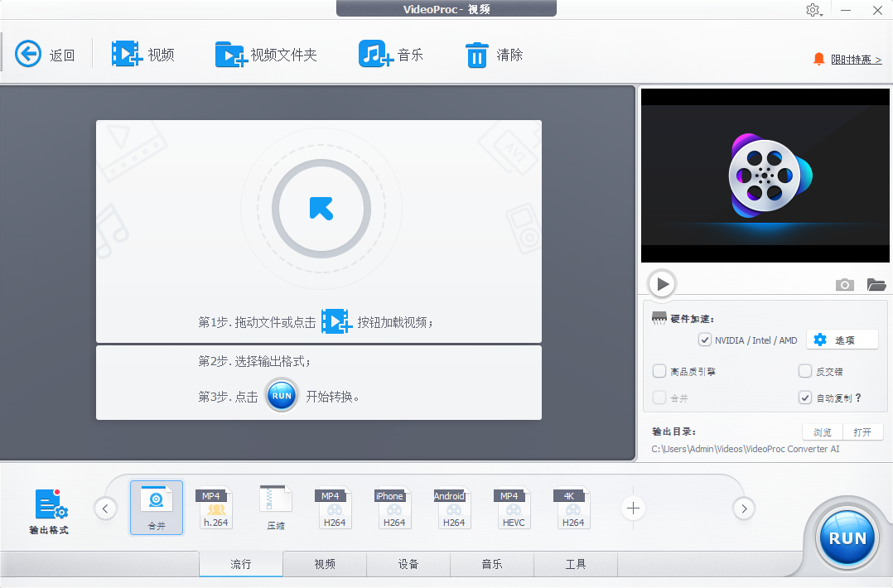Uncheck the NVIDIA / Intel / AMD hardware acceleration
This screenshot has height=588, width=893.
pyautogui.click(x=703, y=340)
